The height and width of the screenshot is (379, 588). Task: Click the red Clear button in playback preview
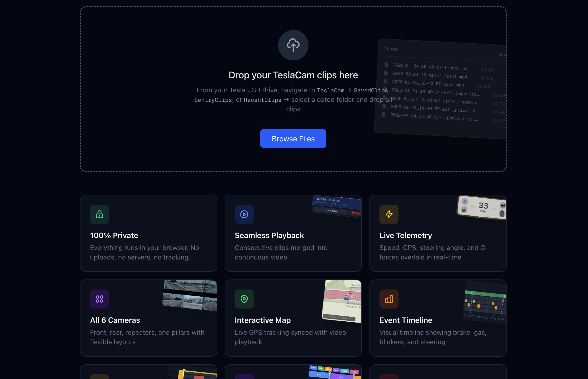coord(356,213)
